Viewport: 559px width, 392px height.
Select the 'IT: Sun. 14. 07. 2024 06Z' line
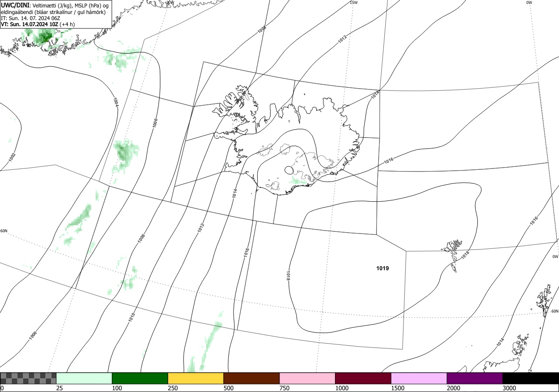click(30, 18)
